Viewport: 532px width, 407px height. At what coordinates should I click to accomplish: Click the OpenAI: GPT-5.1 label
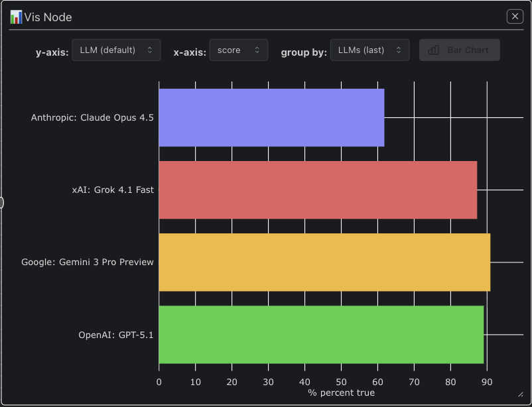(116, 335)
